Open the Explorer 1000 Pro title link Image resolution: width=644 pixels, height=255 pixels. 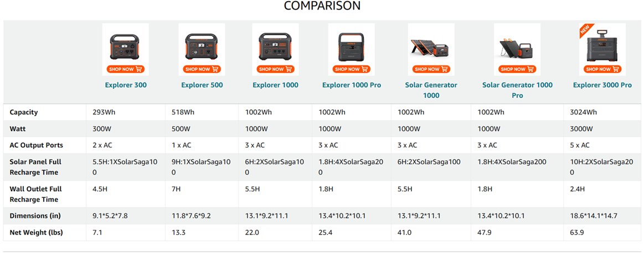click(351, 85)
